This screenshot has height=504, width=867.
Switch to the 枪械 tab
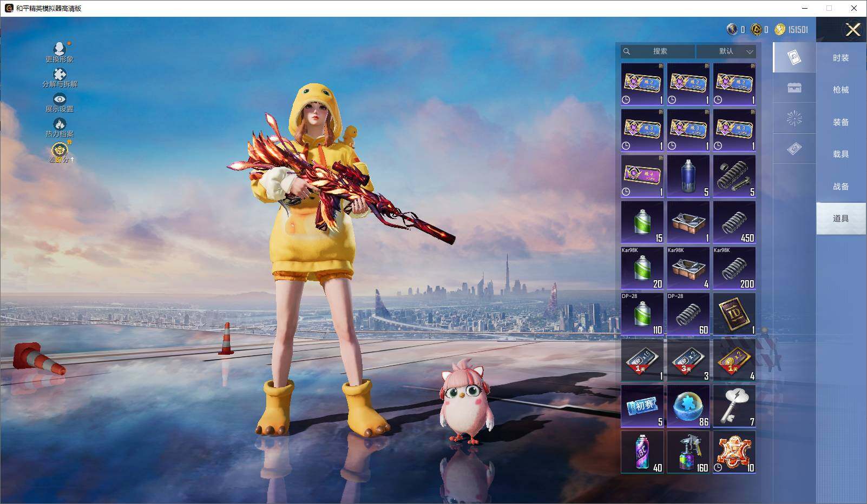pos(841,90)
